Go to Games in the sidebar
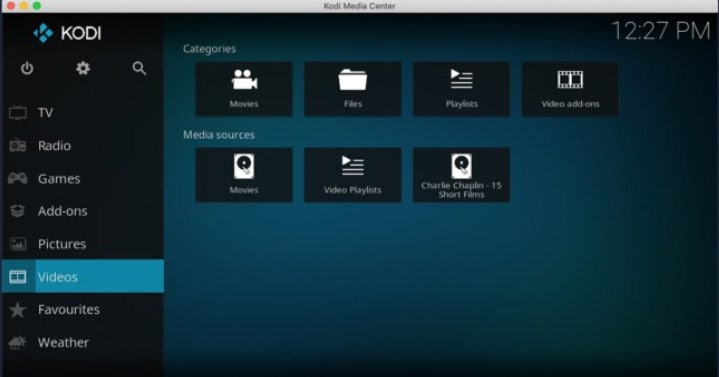Image resolution: width=719 pixels, height=377 pixels. pyautogui.click(x=83, y=178)
